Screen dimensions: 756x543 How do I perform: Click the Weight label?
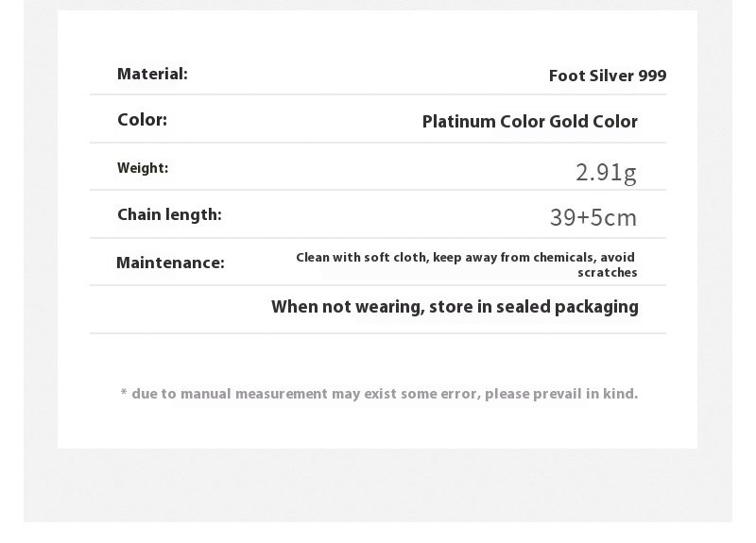(143, 168)
